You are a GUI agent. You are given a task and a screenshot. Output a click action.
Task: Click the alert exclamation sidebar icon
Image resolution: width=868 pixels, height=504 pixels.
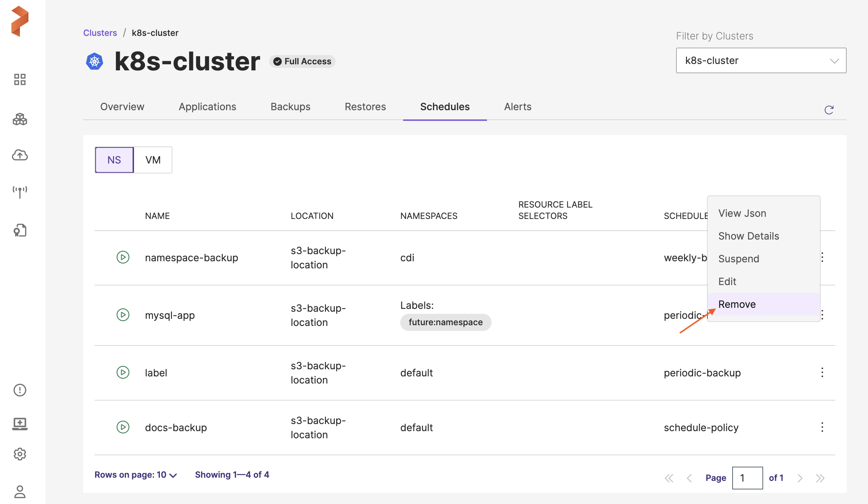pyautogui.click(x=20, y=390)
